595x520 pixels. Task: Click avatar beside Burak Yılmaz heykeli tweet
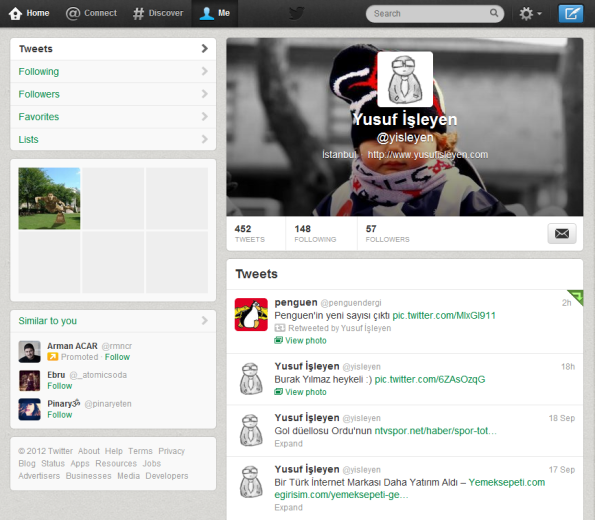click(251, 379)
